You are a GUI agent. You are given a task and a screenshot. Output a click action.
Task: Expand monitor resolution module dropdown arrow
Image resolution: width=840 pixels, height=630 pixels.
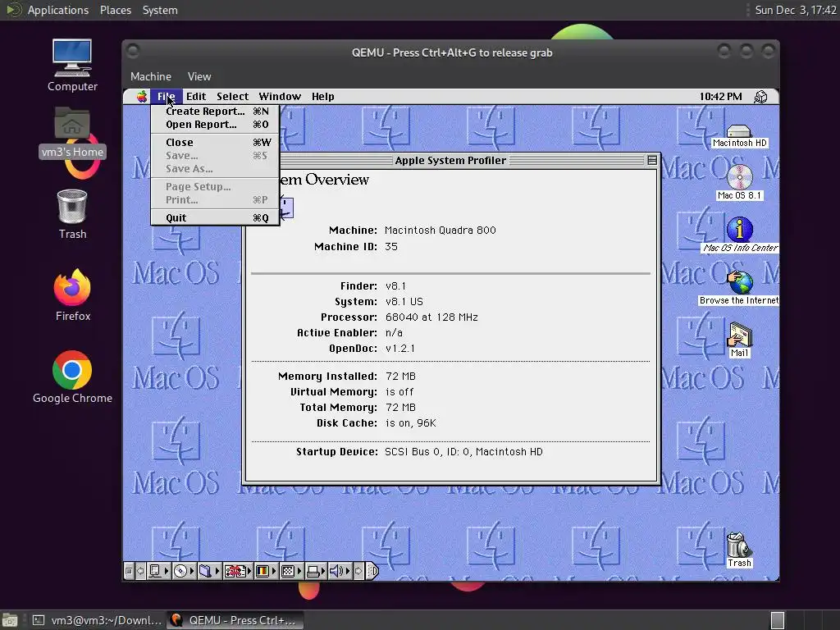pyautogui.click(x=299, y=571)
